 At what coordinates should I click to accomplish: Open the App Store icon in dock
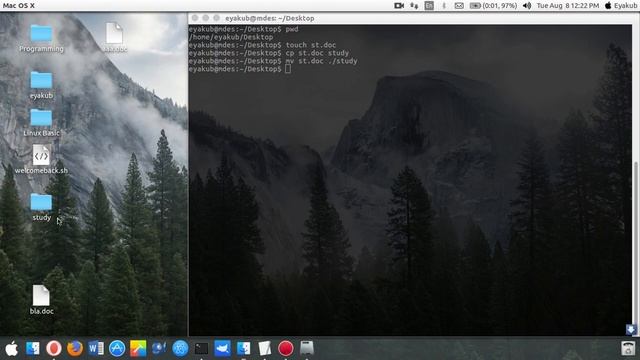[x=117, y=349]
